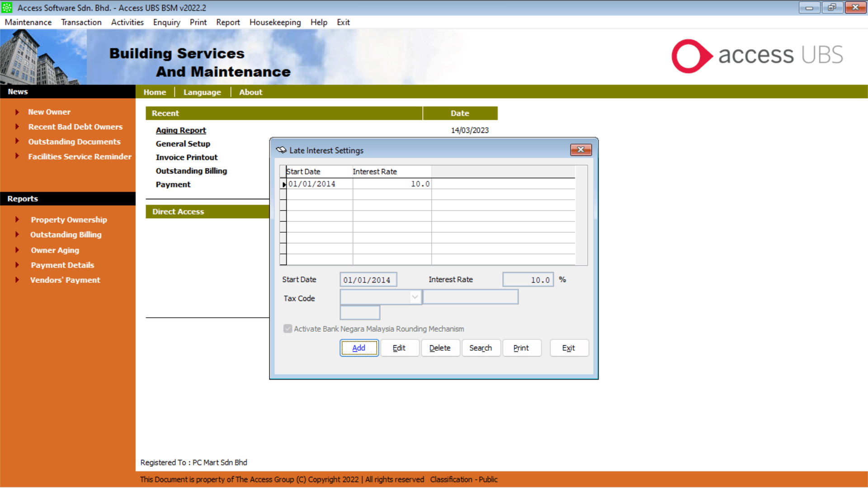Image resolution: width=868 pixels, height=488 pixels.
Task: Click the Add button
Action: click(359, 348)
